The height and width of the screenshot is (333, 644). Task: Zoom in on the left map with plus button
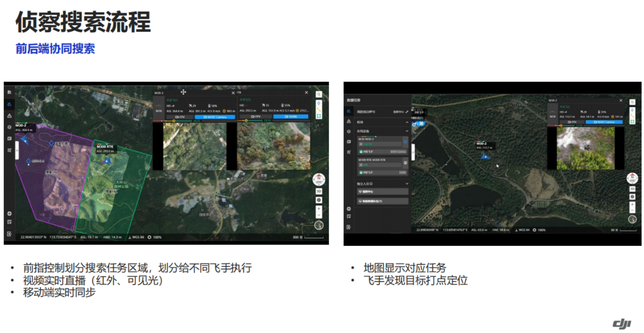pos(319,209)
